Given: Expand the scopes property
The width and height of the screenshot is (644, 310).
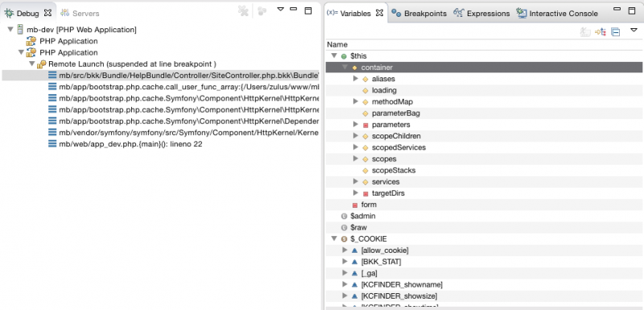Looking at the screenshot, I should point(356,159).
